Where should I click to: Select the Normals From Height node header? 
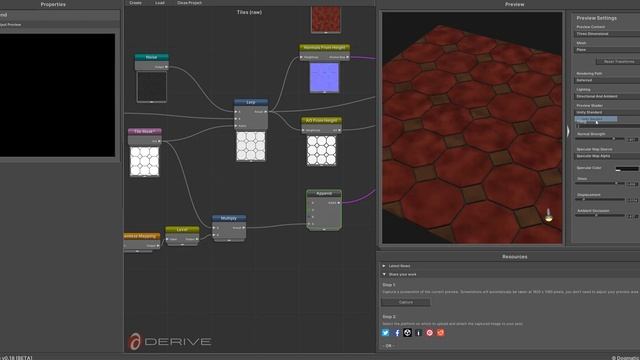coord(324,48)
